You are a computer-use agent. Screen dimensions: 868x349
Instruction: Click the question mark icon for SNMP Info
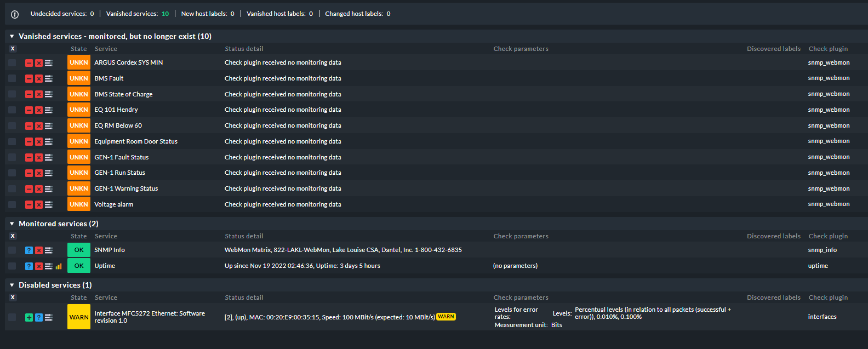click(x=28, y=250)
